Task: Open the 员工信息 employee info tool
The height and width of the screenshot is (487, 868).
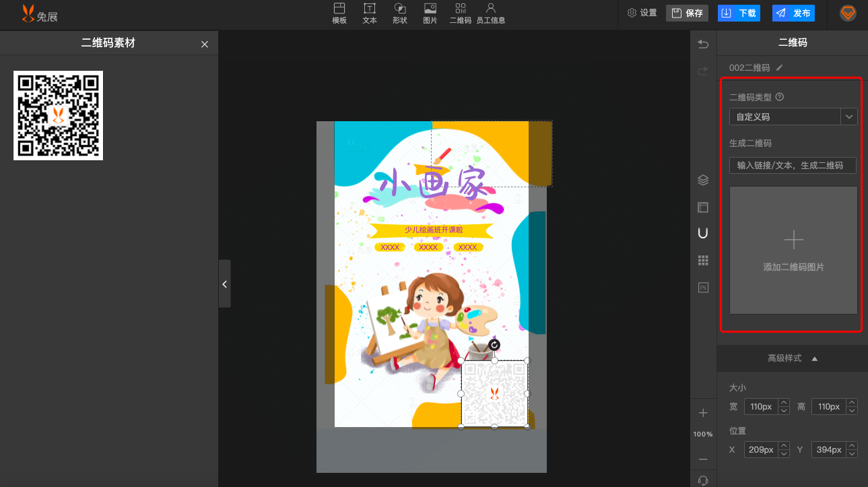Action: 491,13
